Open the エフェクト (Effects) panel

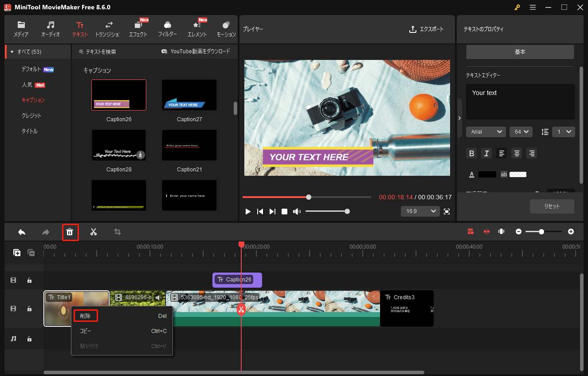[x=138, y=29]
